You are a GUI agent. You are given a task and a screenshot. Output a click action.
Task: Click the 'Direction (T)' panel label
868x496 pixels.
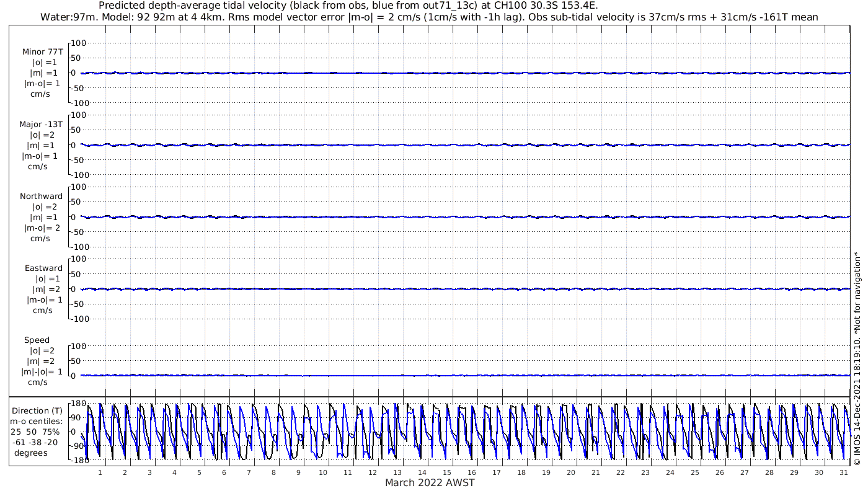(37, 410)
